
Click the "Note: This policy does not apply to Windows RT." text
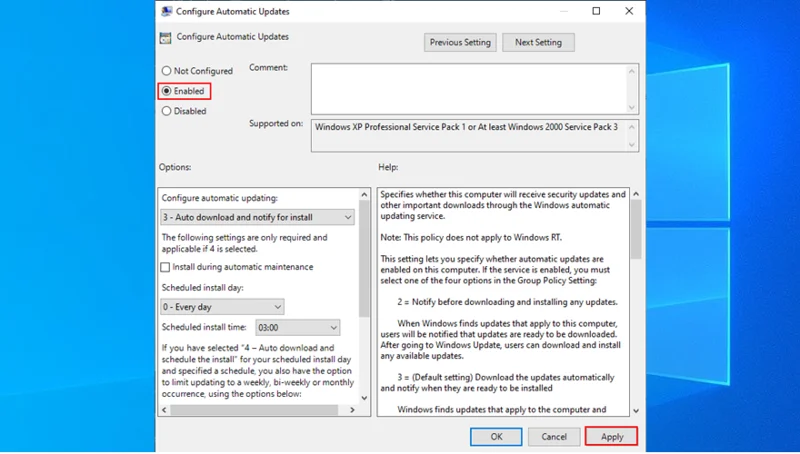click(x=471, y=237)
